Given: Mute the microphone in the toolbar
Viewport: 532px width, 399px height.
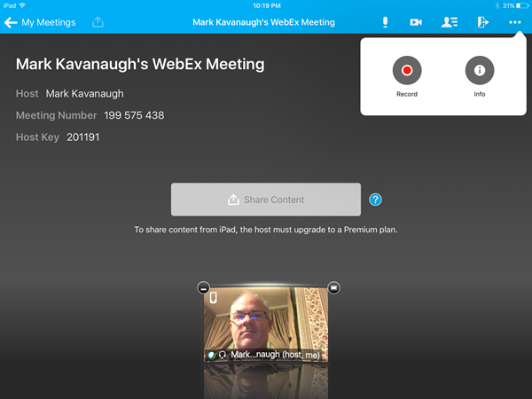Looking at the screenshot, I should [385, 22].
